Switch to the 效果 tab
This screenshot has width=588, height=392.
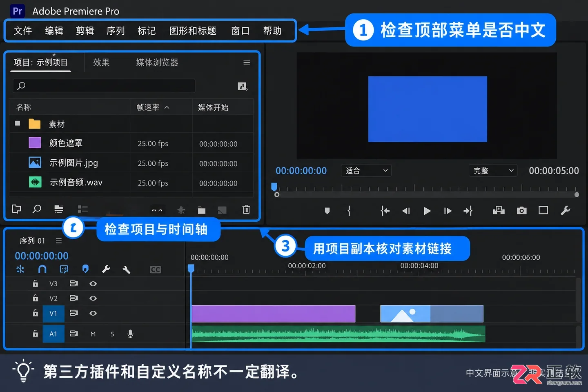click(101, 62)
